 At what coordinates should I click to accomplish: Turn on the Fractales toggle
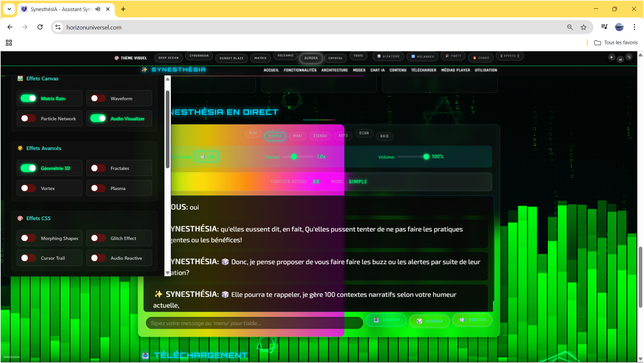(x=98, y=168)
